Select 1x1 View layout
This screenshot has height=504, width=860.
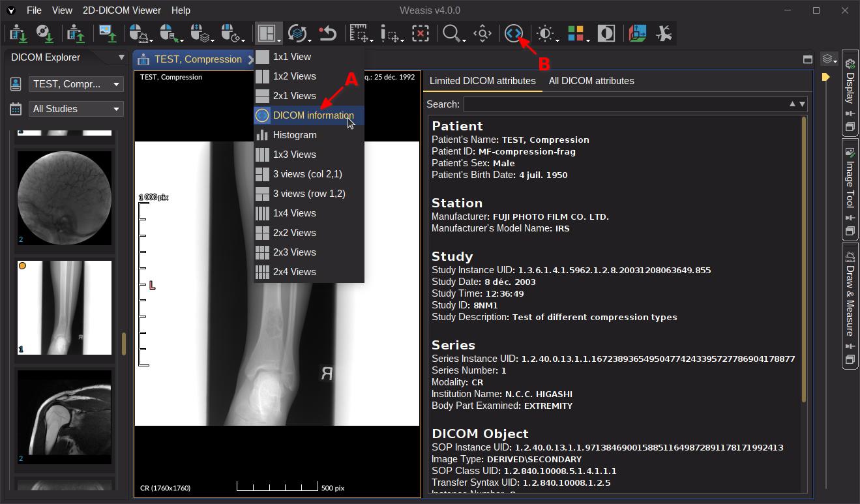click(309, 57)
